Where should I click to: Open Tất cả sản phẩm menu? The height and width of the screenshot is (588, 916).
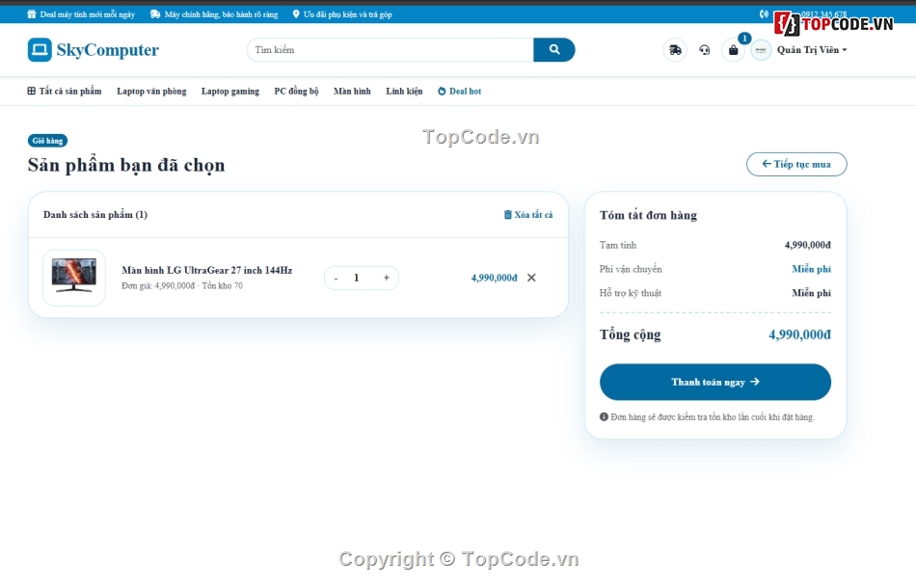[65, 91]
